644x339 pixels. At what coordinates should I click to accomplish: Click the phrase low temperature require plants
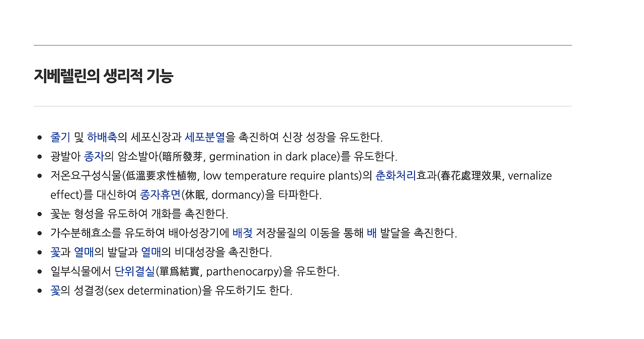(x=281, y=176)
